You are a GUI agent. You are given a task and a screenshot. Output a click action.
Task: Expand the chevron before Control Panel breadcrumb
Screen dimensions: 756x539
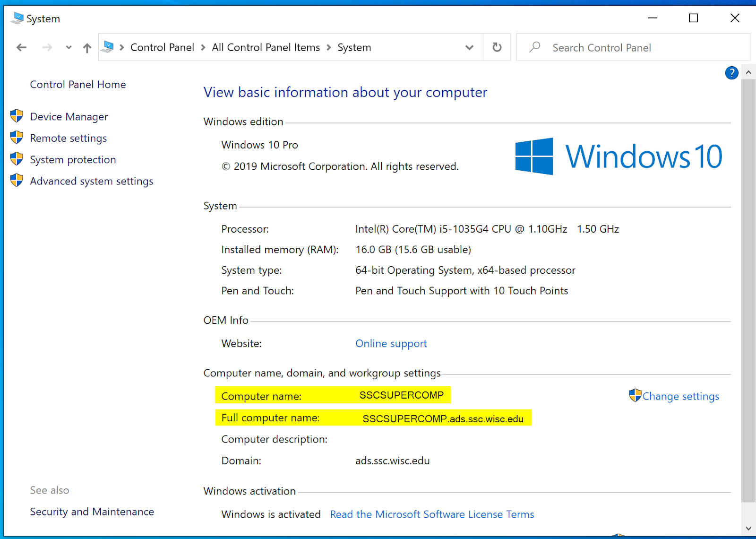(x=122, y=47)
